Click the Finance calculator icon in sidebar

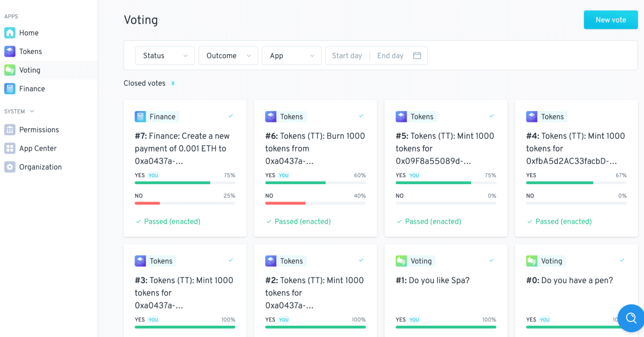click(x=10, y=89)
